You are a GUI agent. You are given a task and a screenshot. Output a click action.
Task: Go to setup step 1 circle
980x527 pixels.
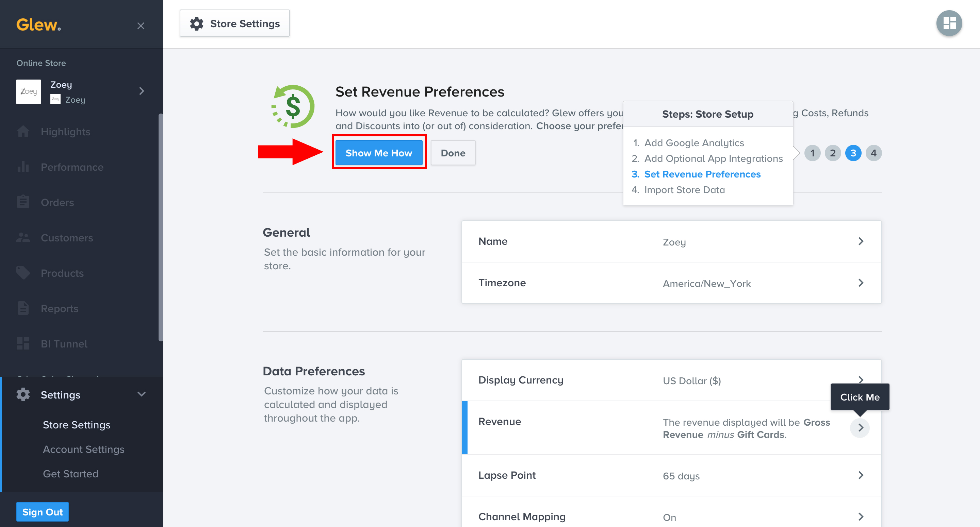pos(812,153)
